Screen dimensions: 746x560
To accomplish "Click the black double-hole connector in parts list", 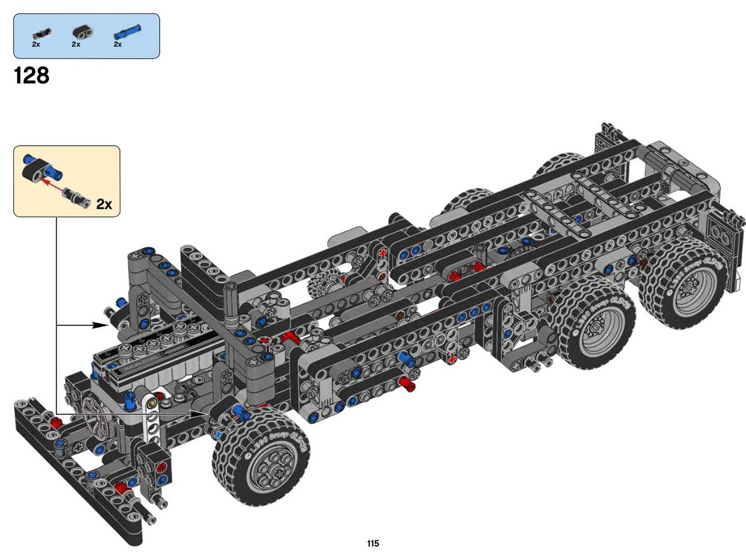I will [83, 33].
